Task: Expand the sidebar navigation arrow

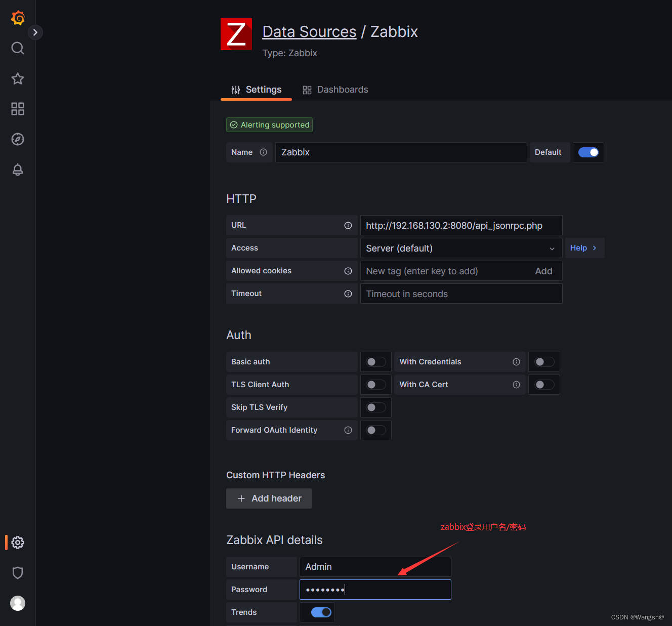Action: point(35,32)
